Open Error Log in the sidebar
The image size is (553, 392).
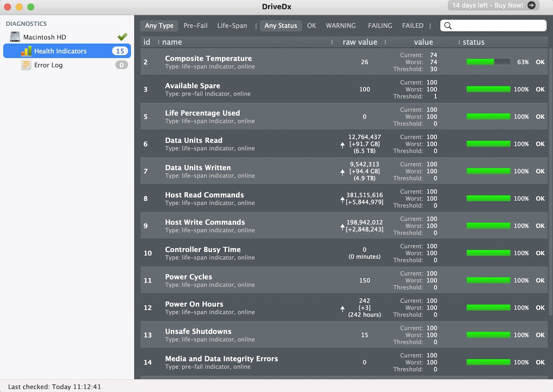pos(48,65)
